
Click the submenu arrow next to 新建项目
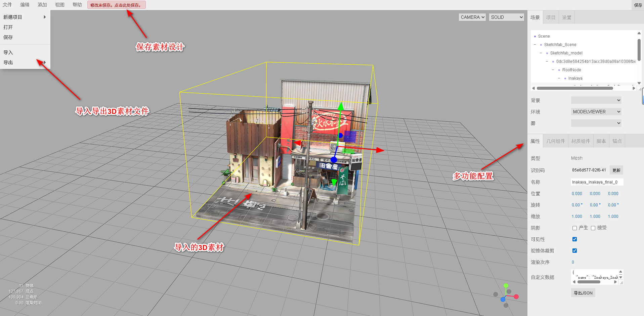pos(45,17)
